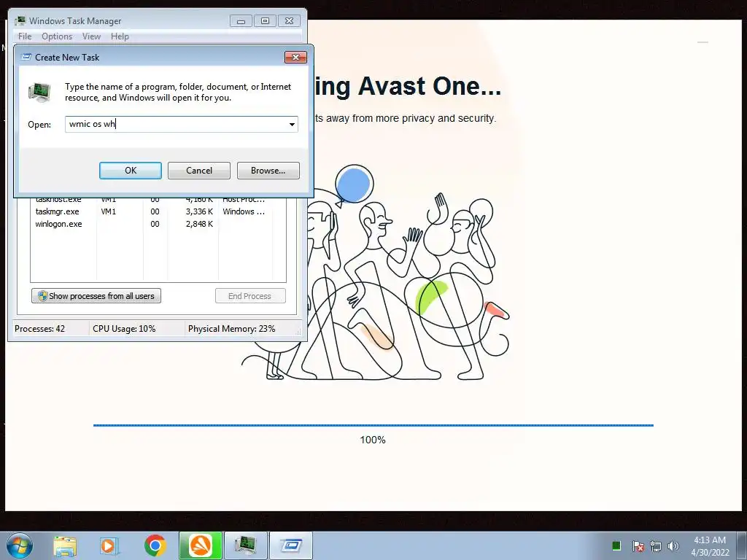
Task: Open Google Chrome from taskbar
Action: coord(155,545)
